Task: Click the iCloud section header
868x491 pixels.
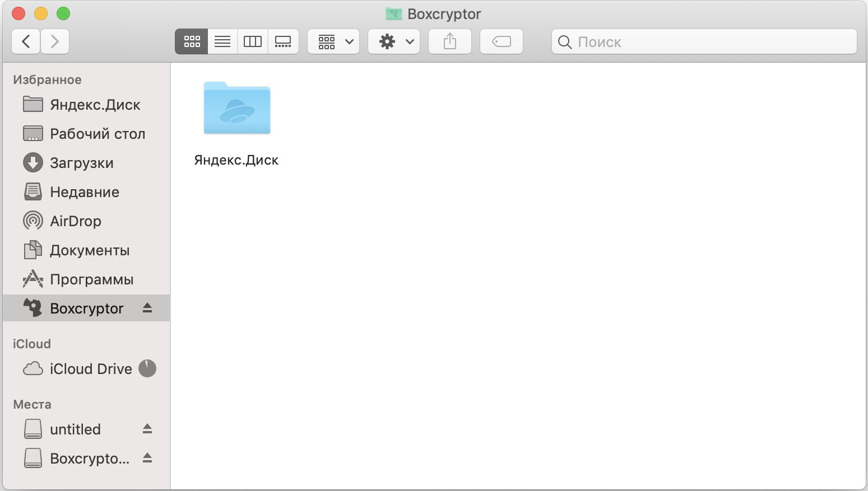Action: tap(32, 344)
